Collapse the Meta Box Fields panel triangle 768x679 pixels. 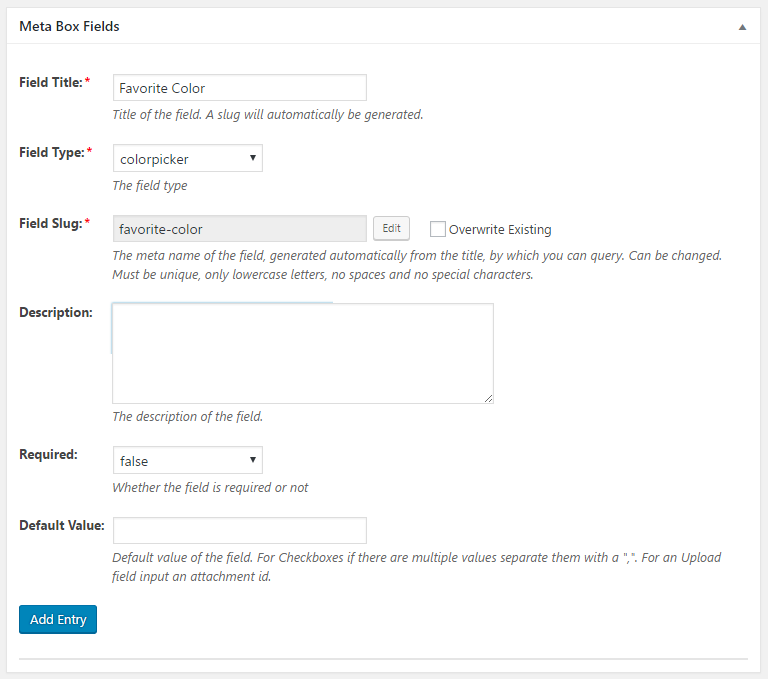[742, 27]
